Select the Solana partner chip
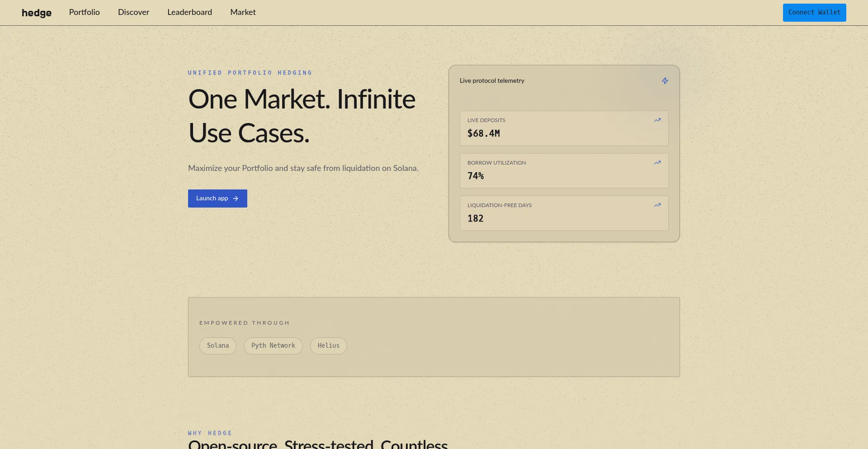 pos(218,346)
